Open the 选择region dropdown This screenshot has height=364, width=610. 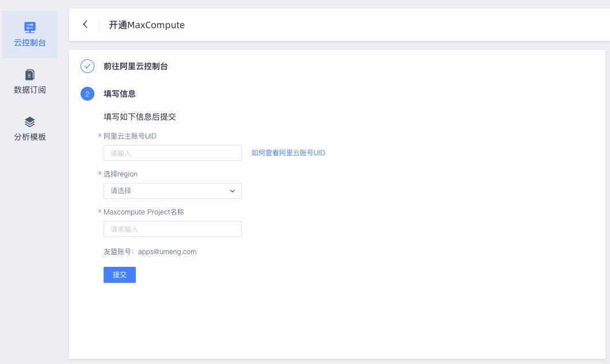click(172, 191)
